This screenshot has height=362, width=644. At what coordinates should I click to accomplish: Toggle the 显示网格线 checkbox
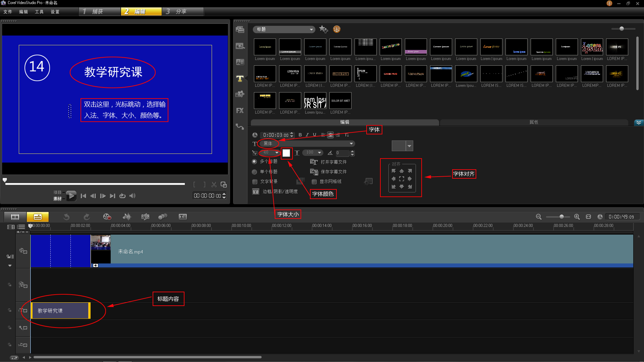[x=314, y=182]
